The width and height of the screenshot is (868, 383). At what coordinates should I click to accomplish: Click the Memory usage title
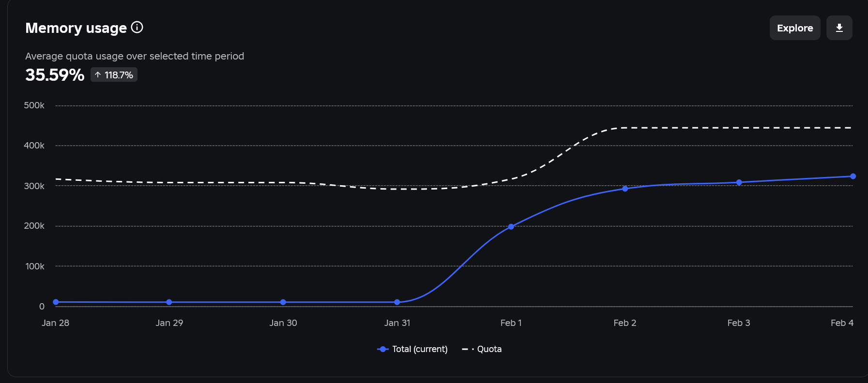pyautogui.click(x=76, y=28)
